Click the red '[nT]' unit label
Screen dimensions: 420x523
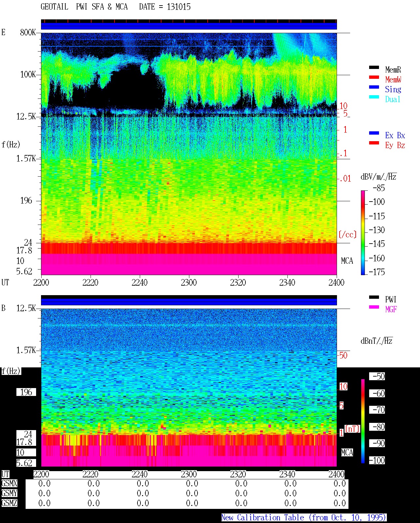[x=352, y=429]
